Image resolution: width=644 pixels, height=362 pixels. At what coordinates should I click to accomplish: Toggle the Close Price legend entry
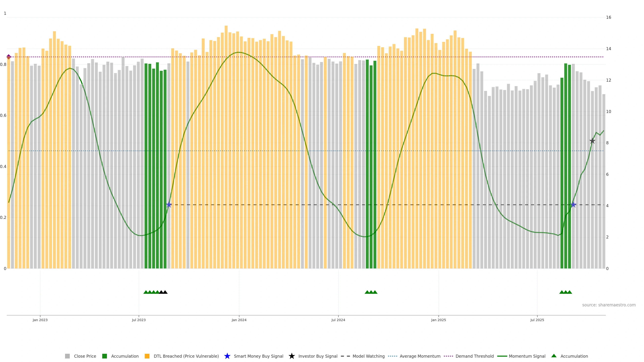click(85, 356)
